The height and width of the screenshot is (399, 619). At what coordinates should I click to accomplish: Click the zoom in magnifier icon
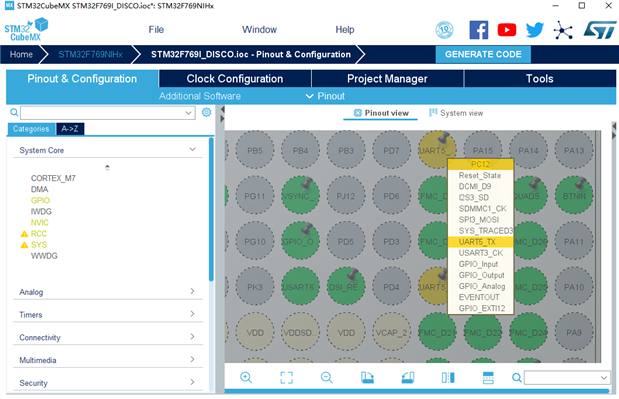(246, 377)
